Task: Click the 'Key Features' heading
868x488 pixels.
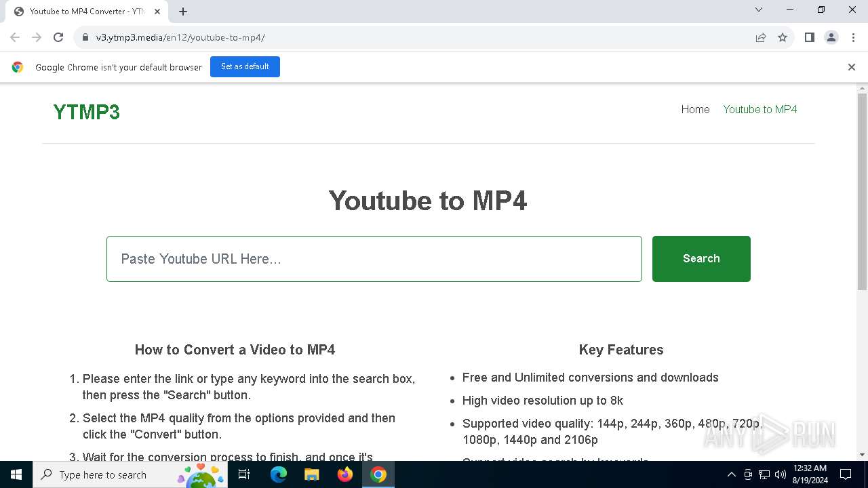Action: tap(621, 350)
